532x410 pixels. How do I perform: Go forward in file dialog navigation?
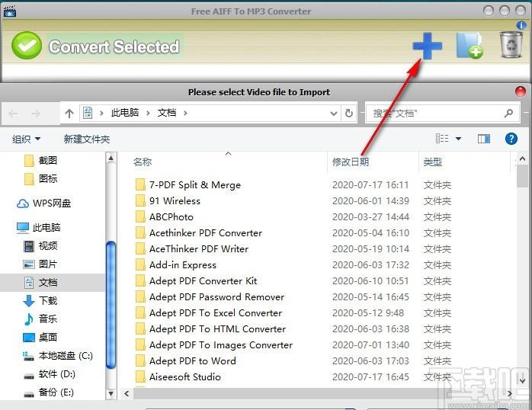tap(36, 113)
